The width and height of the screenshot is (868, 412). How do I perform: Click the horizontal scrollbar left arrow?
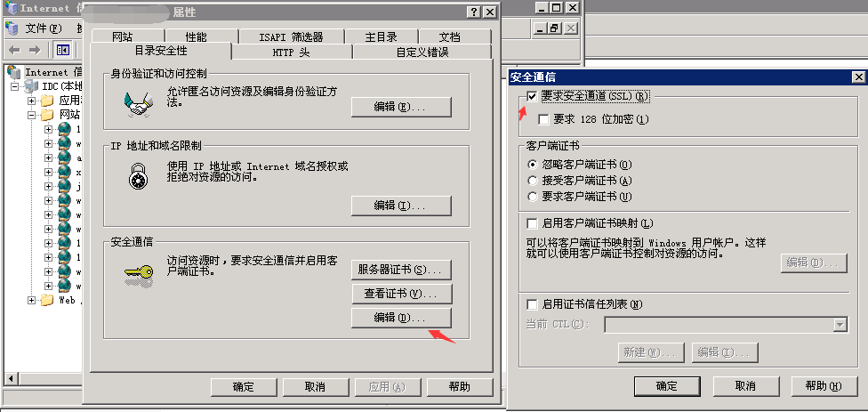[10, 379]
